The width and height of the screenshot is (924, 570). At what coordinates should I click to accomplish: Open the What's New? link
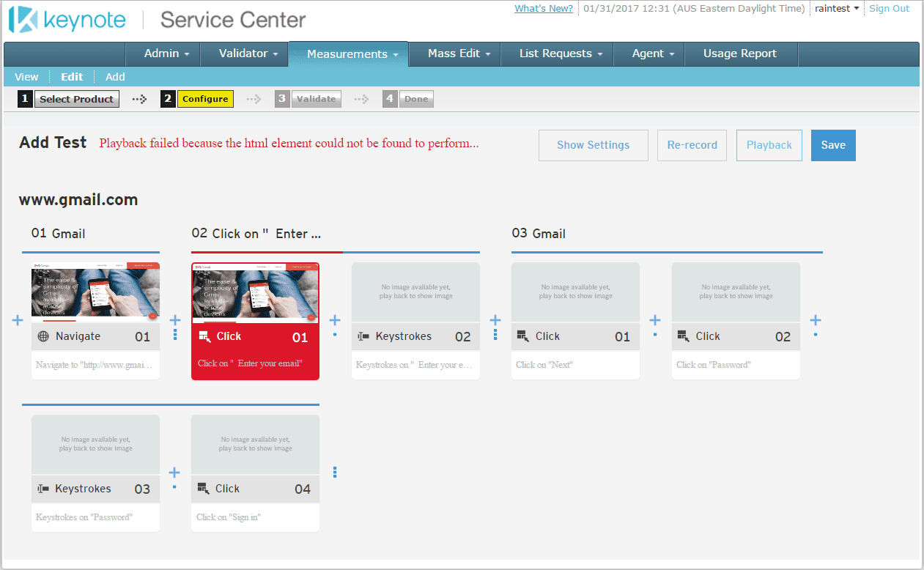(544, 9)
